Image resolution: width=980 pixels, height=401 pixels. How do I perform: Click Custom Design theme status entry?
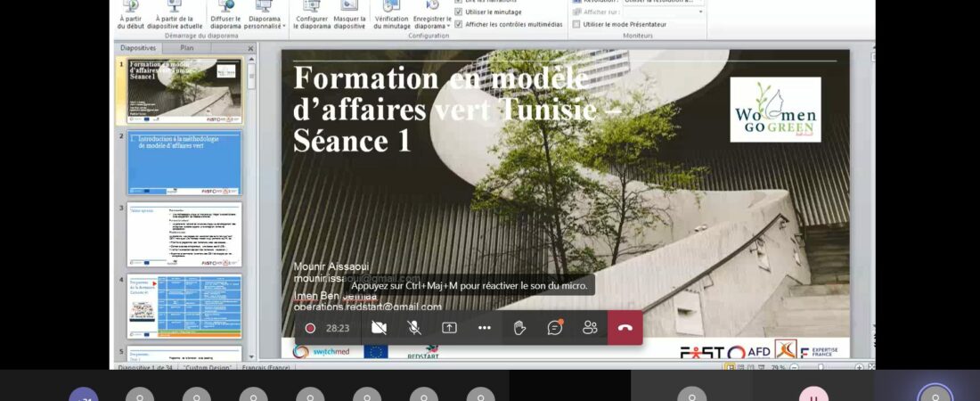208,367
